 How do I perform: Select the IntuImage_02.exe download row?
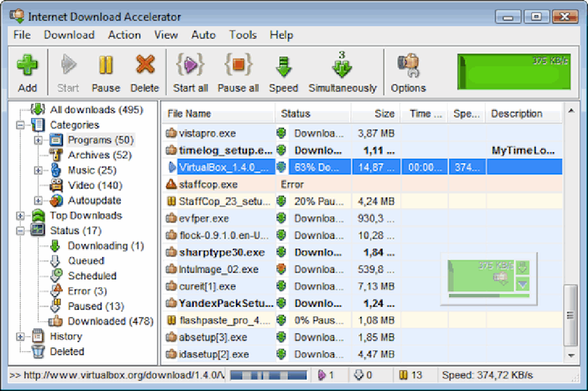[362, 269]
